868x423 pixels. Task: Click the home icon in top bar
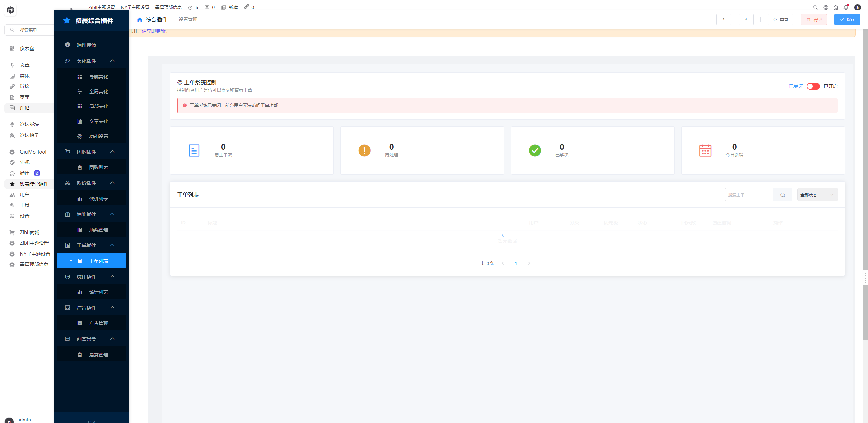point(836,7)
